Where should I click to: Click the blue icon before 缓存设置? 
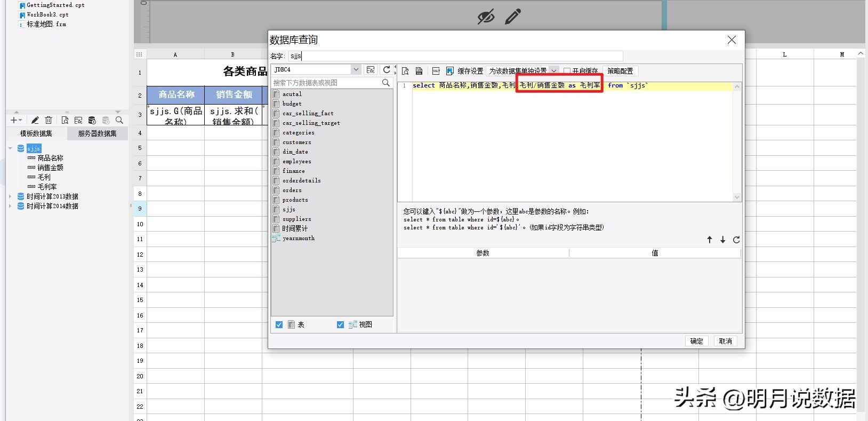click(x=450, y=71)
